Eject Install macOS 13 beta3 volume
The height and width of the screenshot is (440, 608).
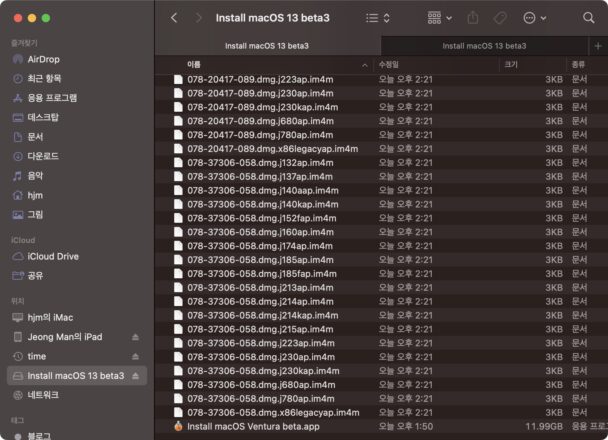[136, 376]
